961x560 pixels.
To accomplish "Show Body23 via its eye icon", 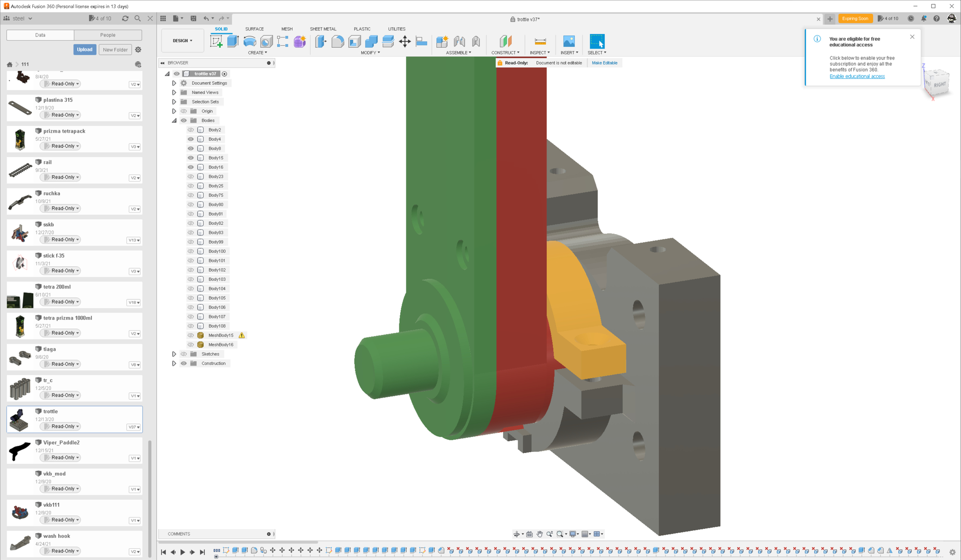I will tap(191, 177).
